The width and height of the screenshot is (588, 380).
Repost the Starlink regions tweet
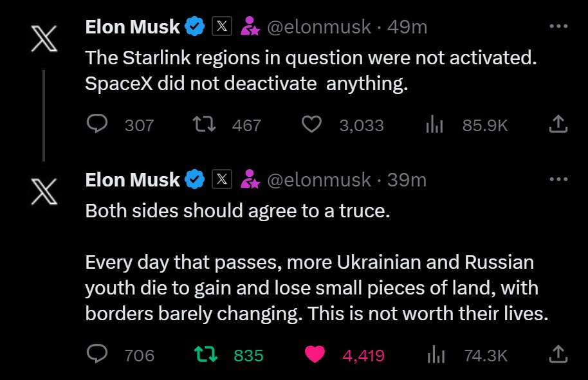[206, 124]
